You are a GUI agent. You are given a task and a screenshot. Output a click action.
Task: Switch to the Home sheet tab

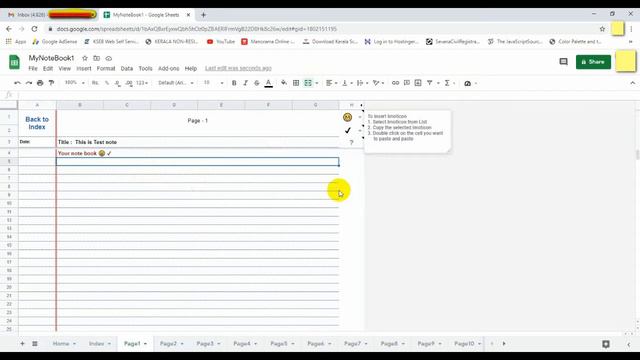tap(64, 344)
